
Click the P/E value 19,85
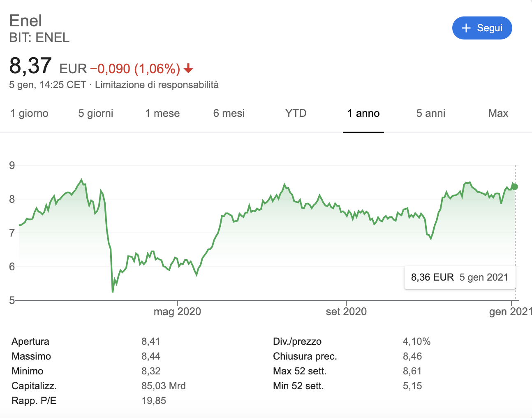click(153, 401)
